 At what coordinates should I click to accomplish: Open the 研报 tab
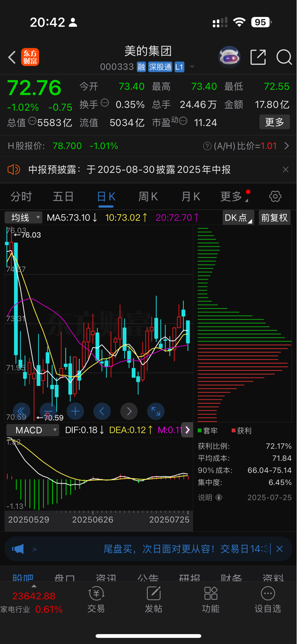click(x=190, y=578)
